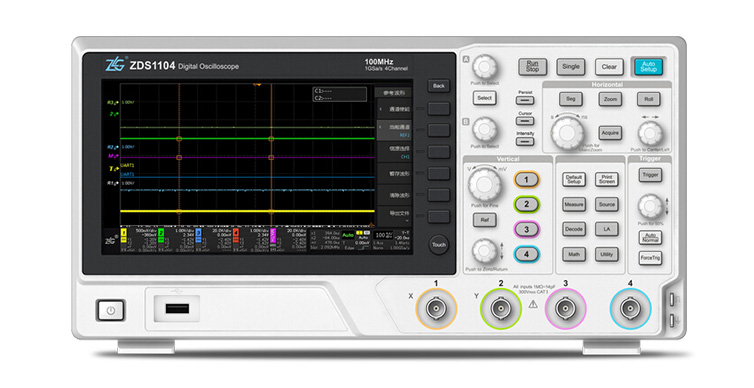Enable Seg mode in Horizontal section
The image size is (754, 388).
(571, 99)
